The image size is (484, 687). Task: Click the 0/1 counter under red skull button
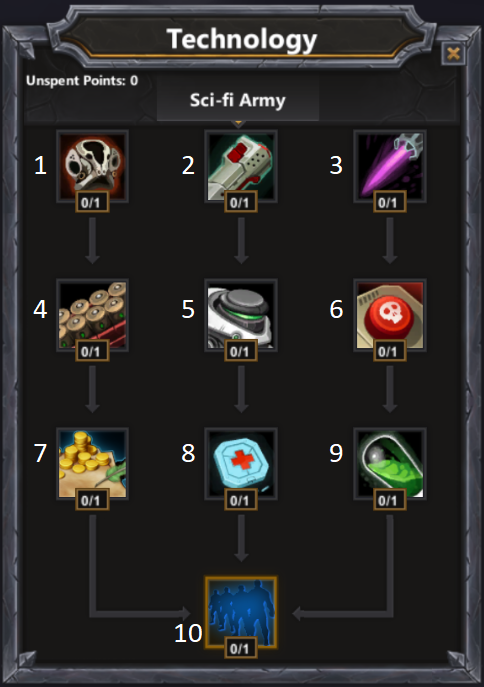[389, 351]
